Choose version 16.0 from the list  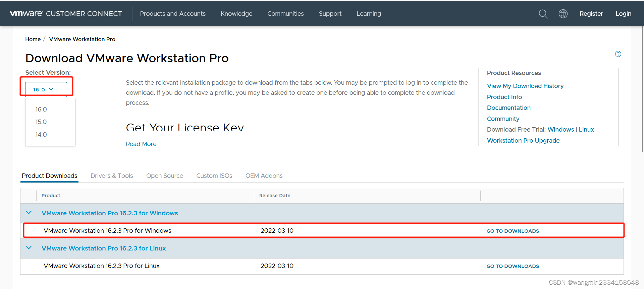pyautogui.click(x=41, y=110)
